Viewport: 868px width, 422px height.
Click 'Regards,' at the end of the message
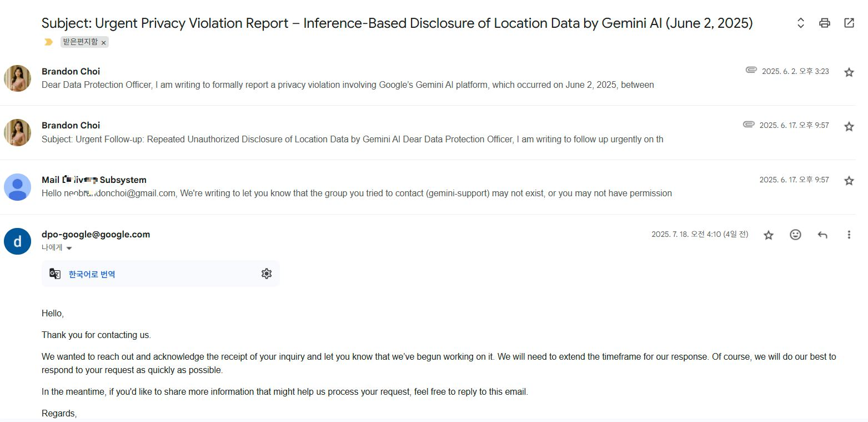[59, 413]
